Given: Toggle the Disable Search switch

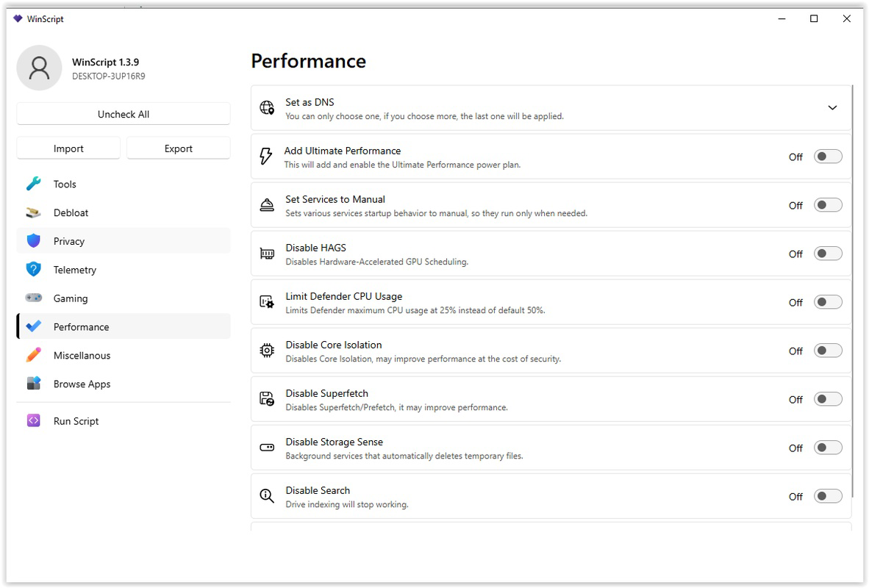Looking at the screenshot, I should (828, 496).
